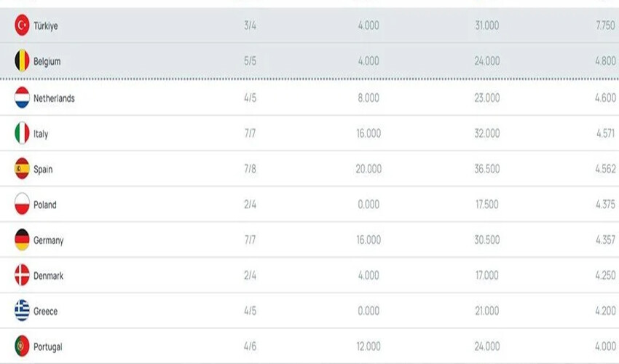The height and width of the screenshot is (364, 619).
Task: Select the Germany flag icon
Action: [x=22, y=240]
